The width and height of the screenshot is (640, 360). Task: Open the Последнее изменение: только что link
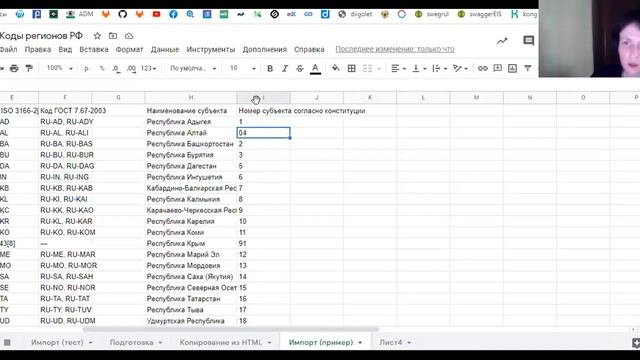395,49
